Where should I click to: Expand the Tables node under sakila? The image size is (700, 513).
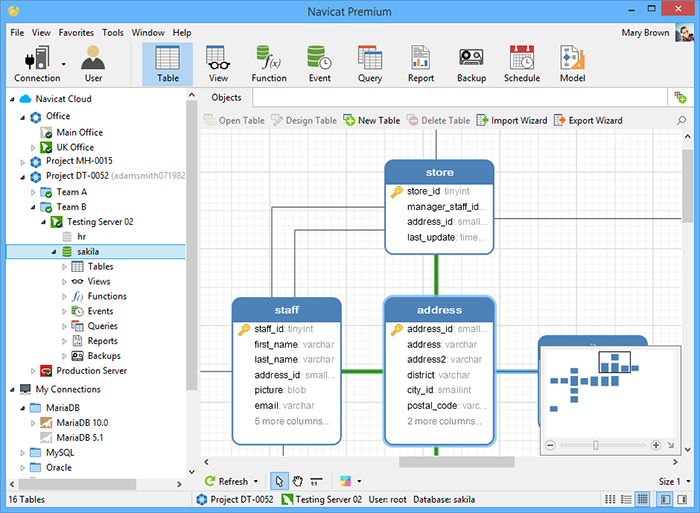(x=65, y=267)
